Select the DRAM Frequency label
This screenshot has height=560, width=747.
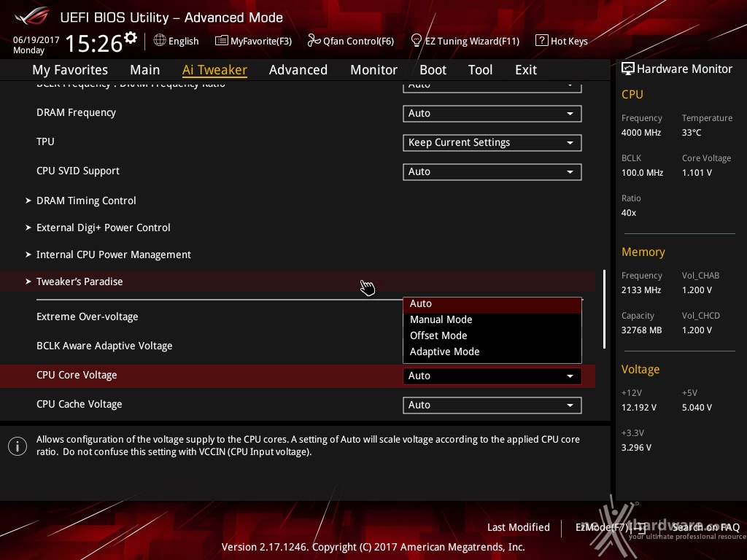pyautogui.click(x=76, y=112)
